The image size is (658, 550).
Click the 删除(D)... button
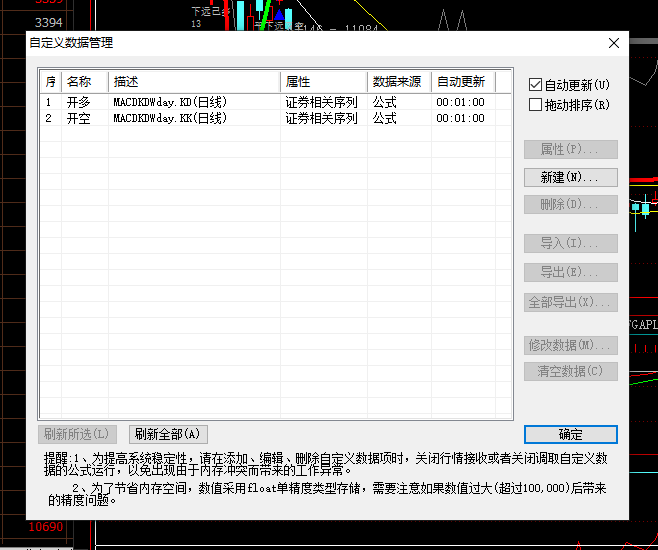570,205
